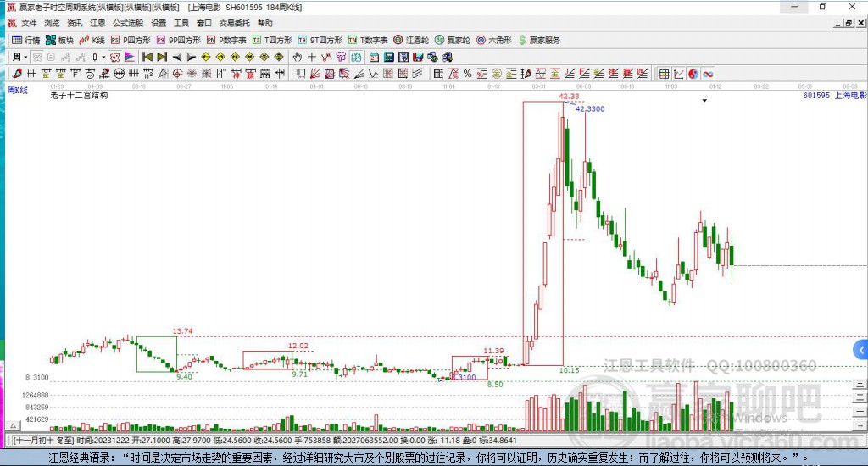The width and height of the screenshot is (868, 466).
Task: Click the percent % tool icon
Action: (x=467, y=74)
